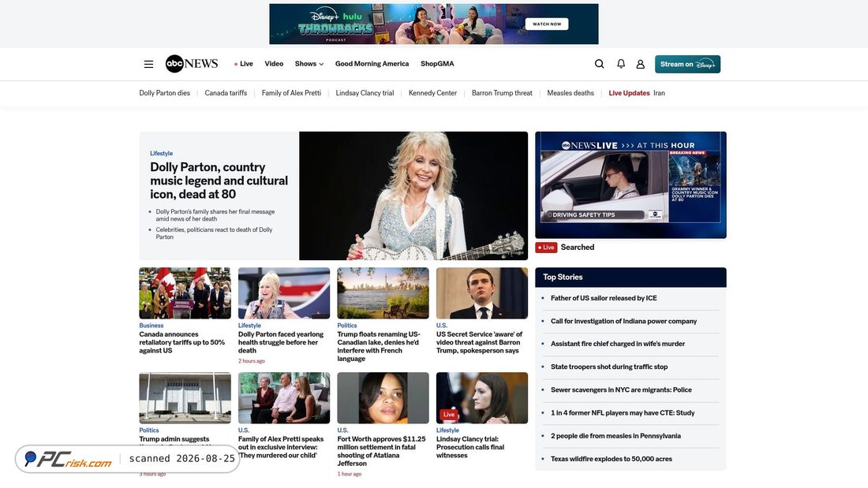Open Call for investigation of Indiana power company
This screenshot has height=488, width=868.
(623, 322)
